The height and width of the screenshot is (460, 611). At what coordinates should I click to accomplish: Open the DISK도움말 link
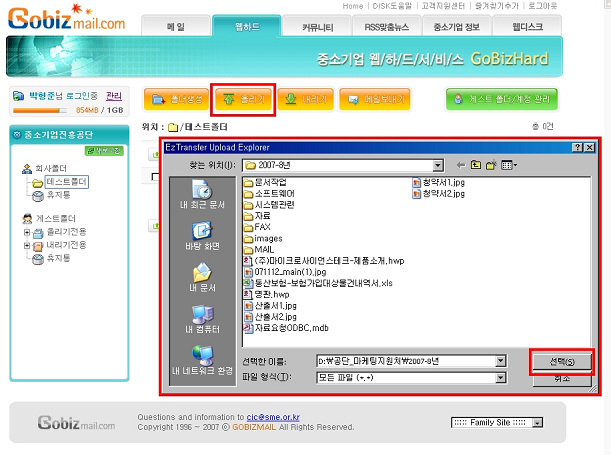[392, 6]
